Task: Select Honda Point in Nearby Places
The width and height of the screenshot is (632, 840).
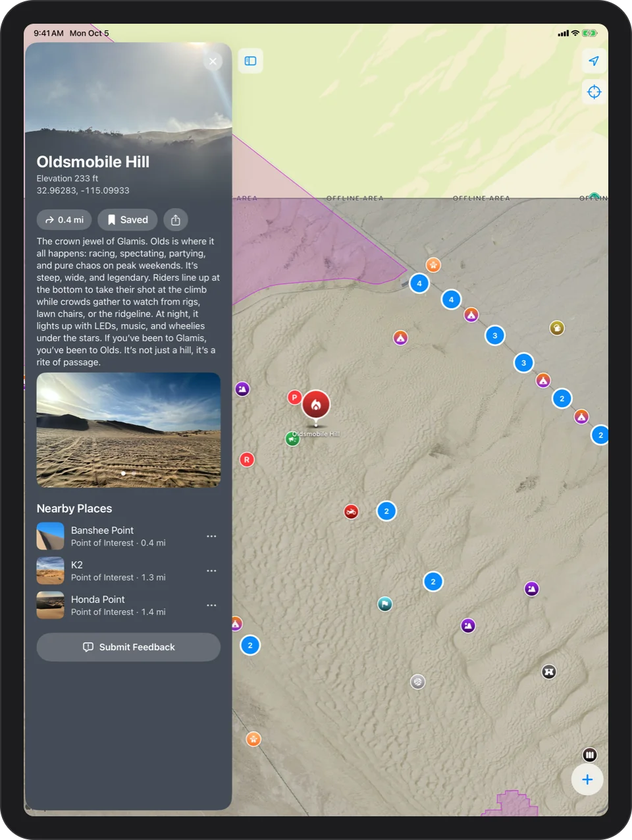Action: [x=128, y=605]
